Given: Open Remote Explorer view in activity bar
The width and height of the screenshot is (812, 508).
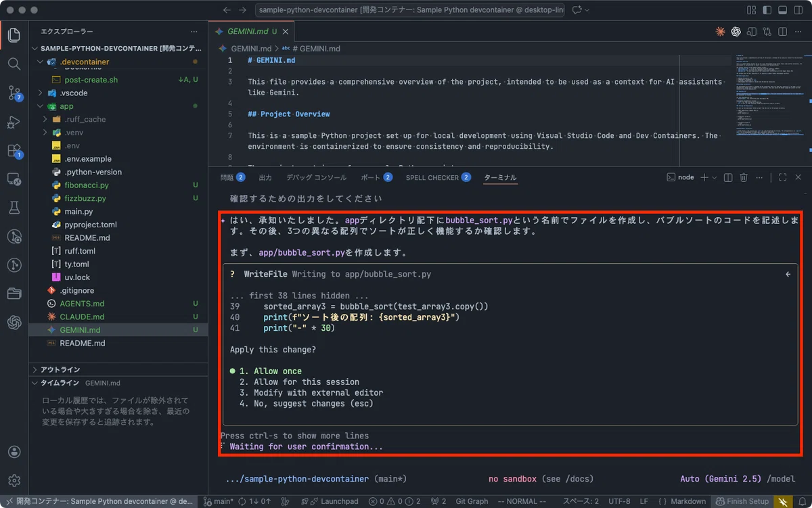Looking at the screenshot, I should coord(14,179).
